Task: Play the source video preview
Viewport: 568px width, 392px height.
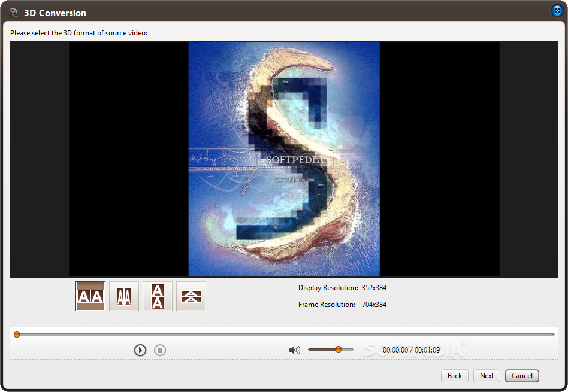Action: click(x=140, y=350)
